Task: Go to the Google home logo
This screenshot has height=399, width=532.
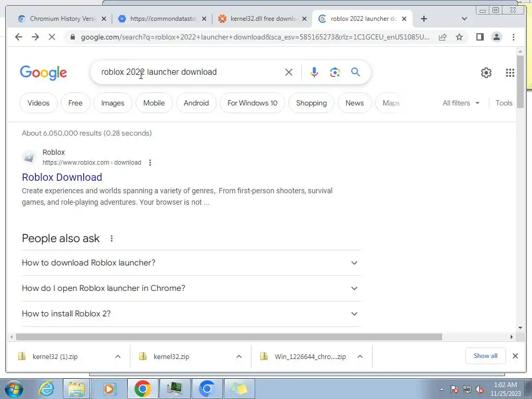Action: 44,73
